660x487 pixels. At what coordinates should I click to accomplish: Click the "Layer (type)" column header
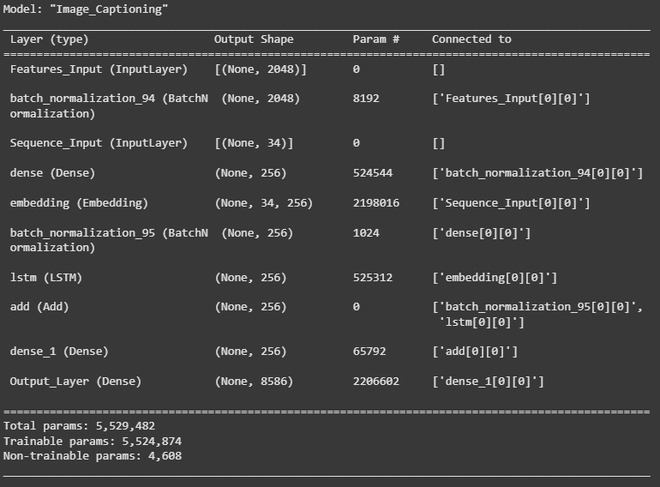click(x=50, y=39)
